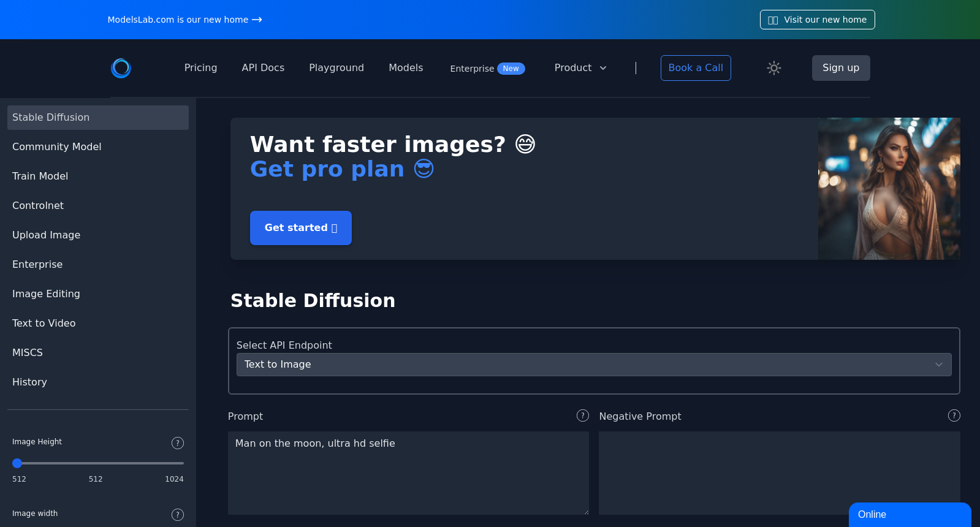
Task: Click the Sign up button
Action: [x=841, y=68]
